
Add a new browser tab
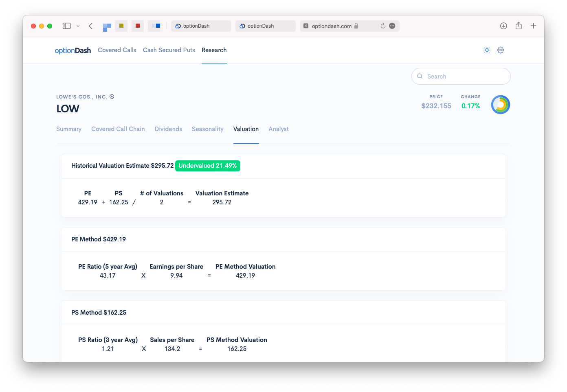point(534,26)
